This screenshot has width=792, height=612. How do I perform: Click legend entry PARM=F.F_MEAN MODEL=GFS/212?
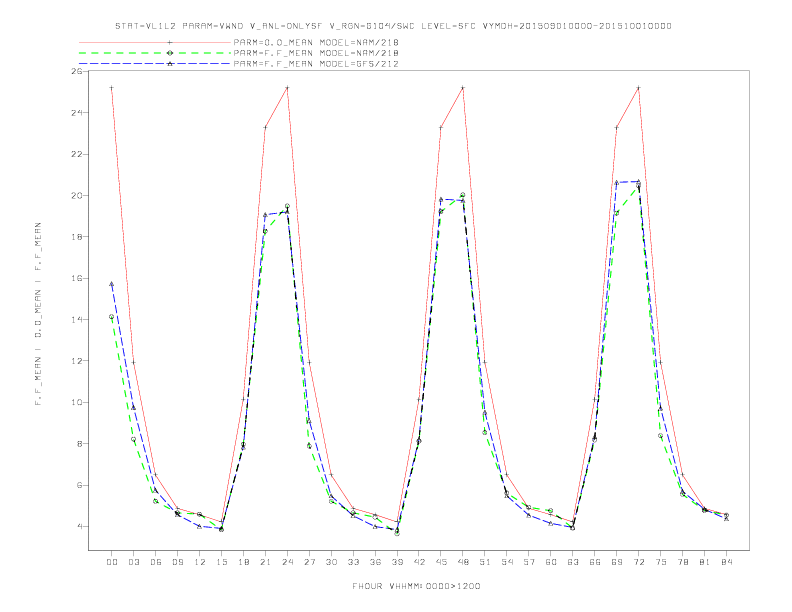[316, 64]
